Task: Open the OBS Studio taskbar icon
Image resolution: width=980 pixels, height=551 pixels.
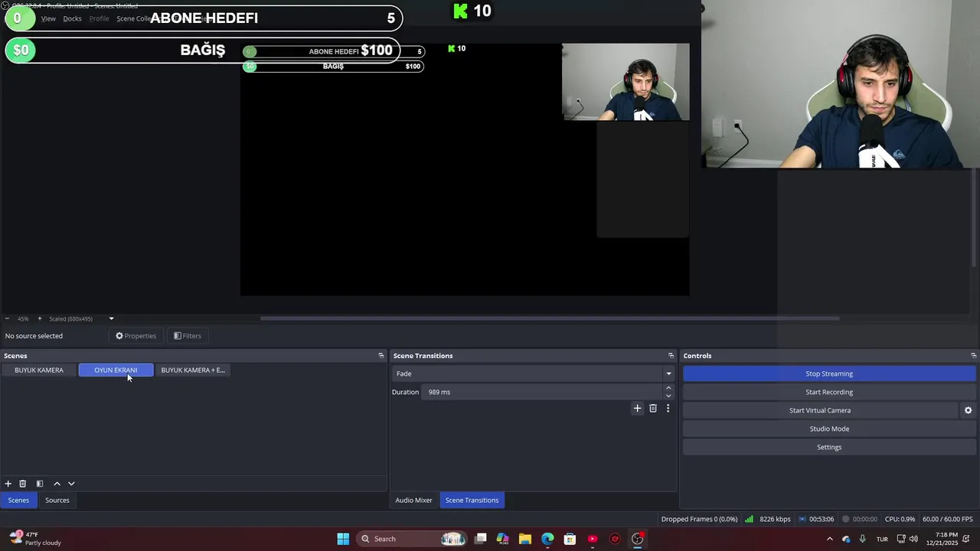Action: (637, 539)
